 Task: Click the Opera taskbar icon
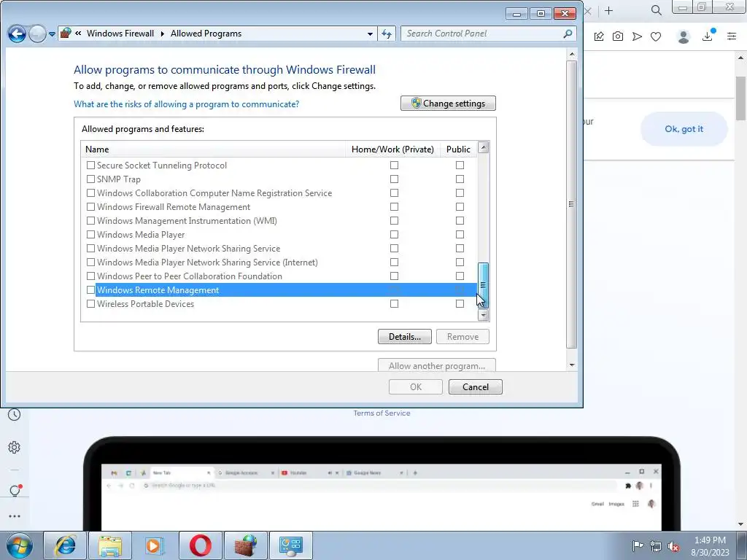(x=201, y=545)
